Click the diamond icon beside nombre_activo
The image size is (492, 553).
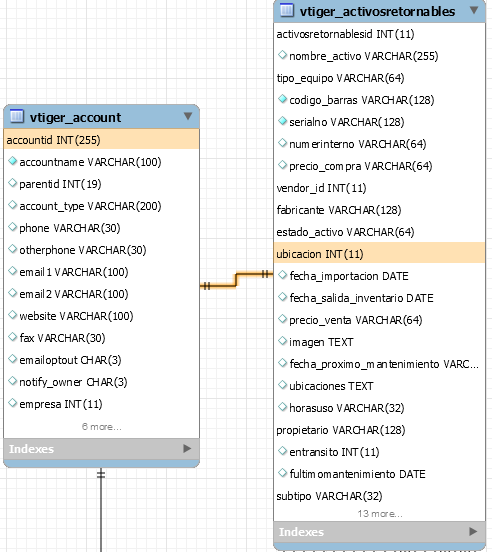(282, 55)
